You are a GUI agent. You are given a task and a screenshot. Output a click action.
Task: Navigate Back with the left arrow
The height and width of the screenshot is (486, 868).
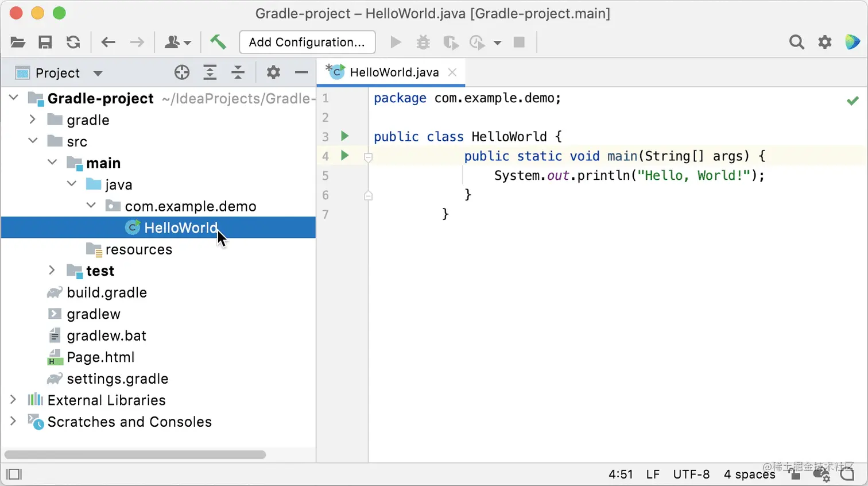(108, 42)
